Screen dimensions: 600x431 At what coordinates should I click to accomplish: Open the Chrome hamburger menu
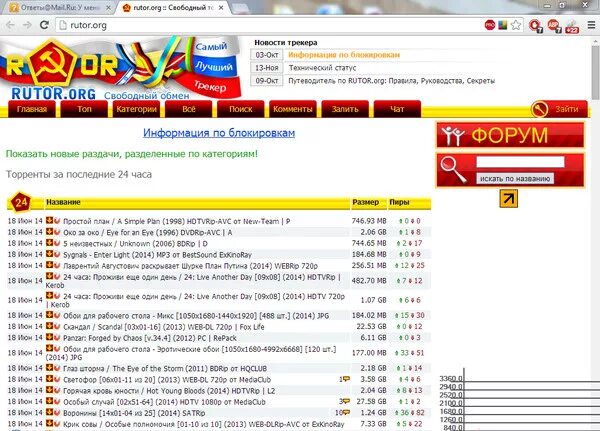(591, 25)
